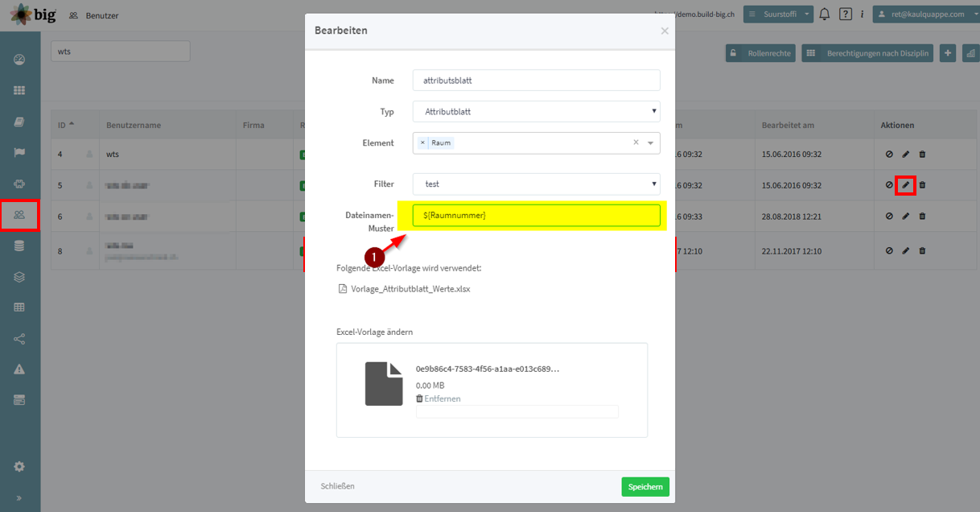Click the trash icon for user ID 8

pyautogui.click(x=922, y=251)
